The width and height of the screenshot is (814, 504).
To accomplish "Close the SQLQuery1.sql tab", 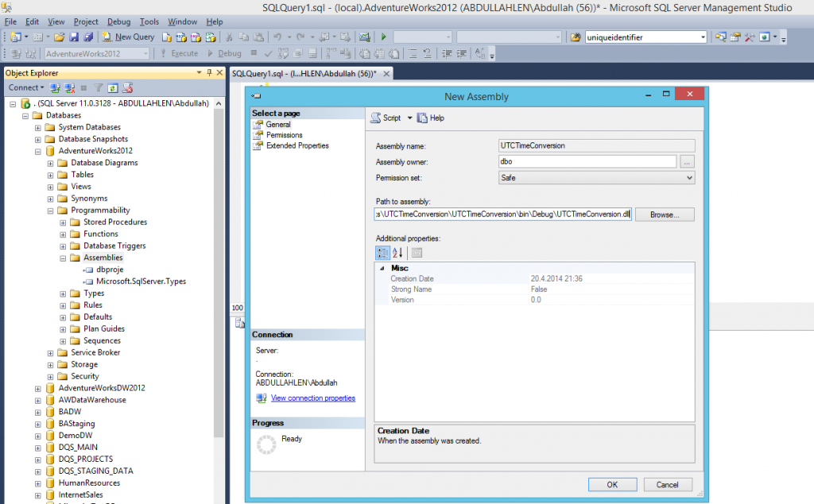I will pos(386,74).
